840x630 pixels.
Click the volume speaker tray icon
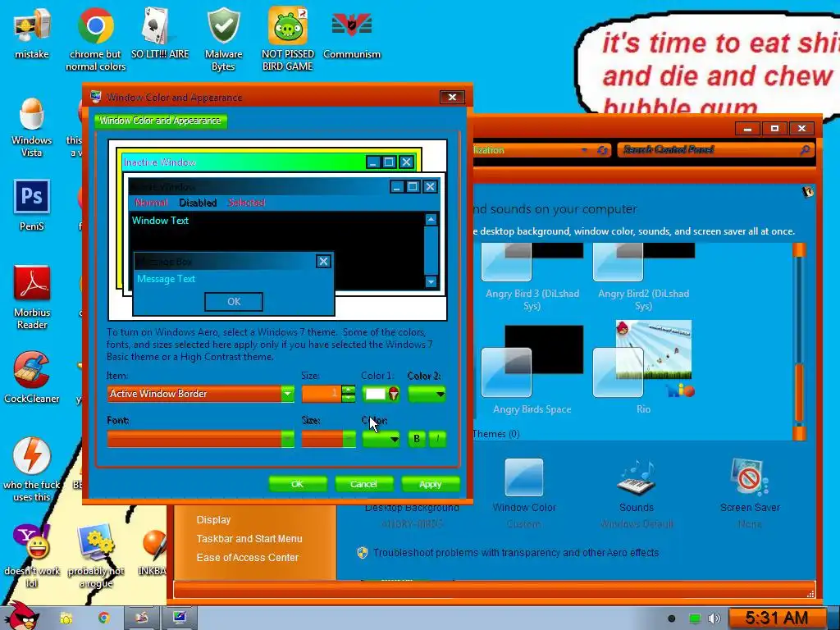714,619
